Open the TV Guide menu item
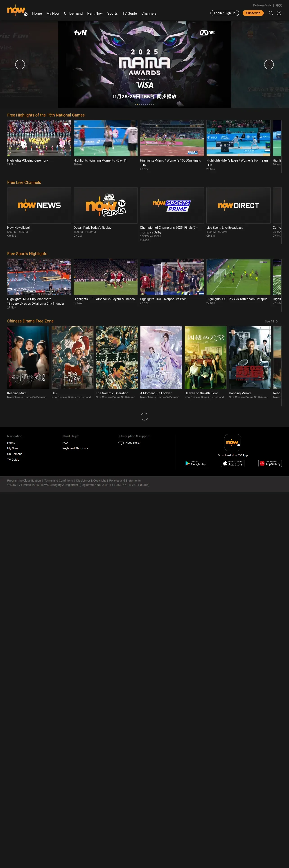The image size is (289, 868). pos(129,14)
